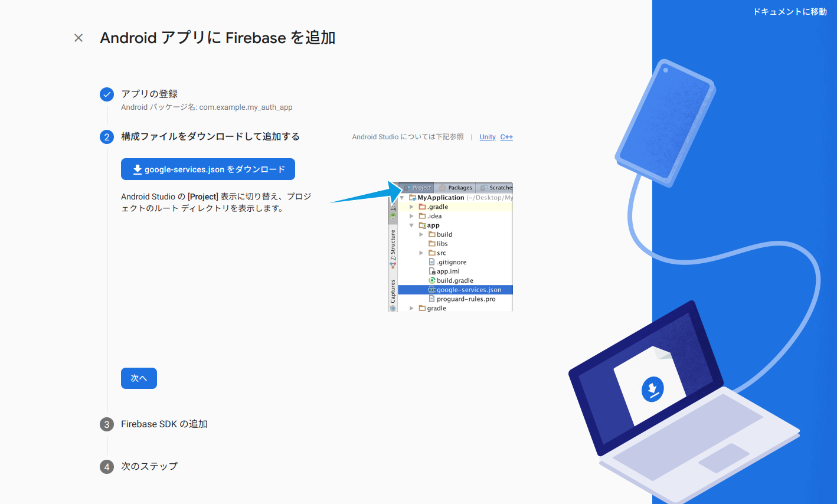837x504 pixels.
Task: Open the Firebase SDK の追加 step
Action: [164, 424]
